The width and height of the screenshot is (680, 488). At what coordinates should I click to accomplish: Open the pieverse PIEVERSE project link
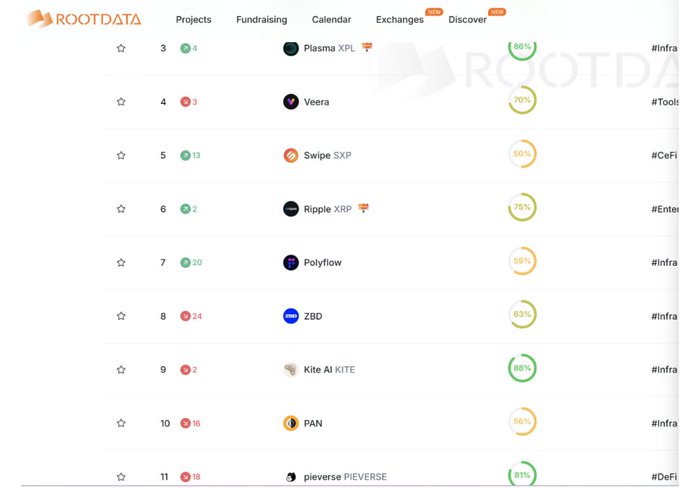coord(345,477)
